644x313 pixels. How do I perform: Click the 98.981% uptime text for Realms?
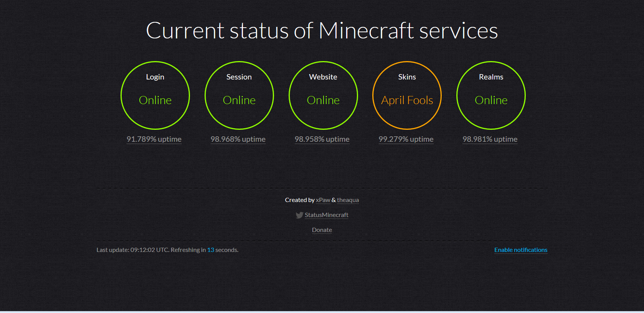coord(490,139)
